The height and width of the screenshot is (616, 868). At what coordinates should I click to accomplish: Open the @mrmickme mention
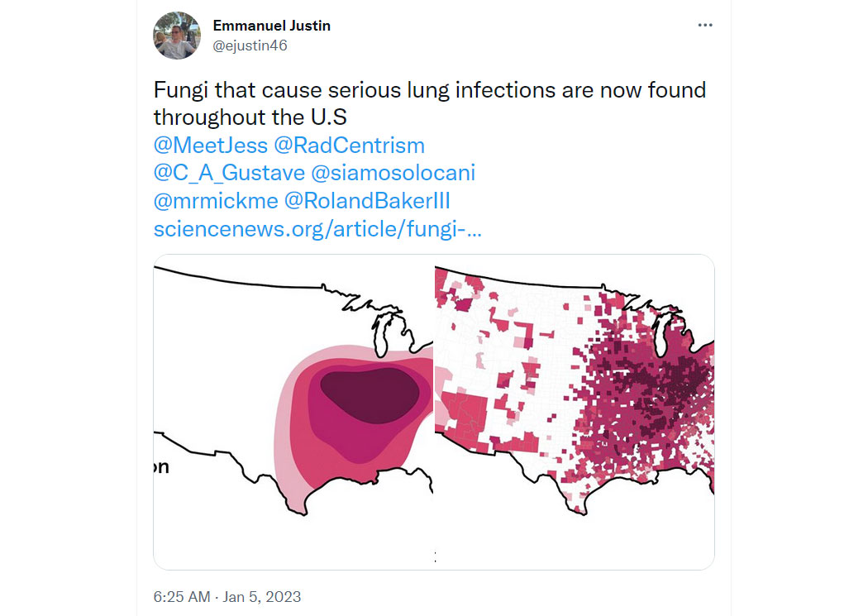(216, 201)
